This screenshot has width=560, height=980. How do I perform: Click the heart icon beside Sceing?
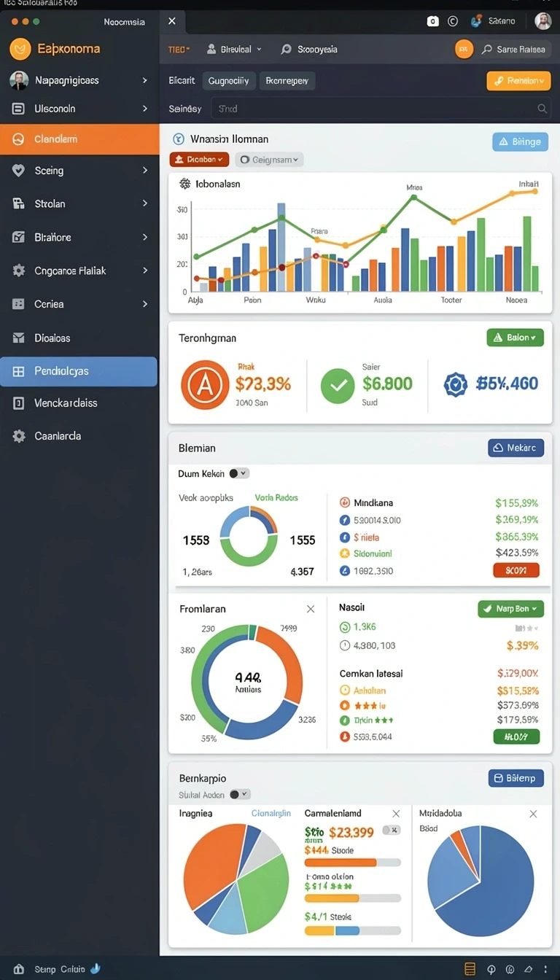(19, 170)
